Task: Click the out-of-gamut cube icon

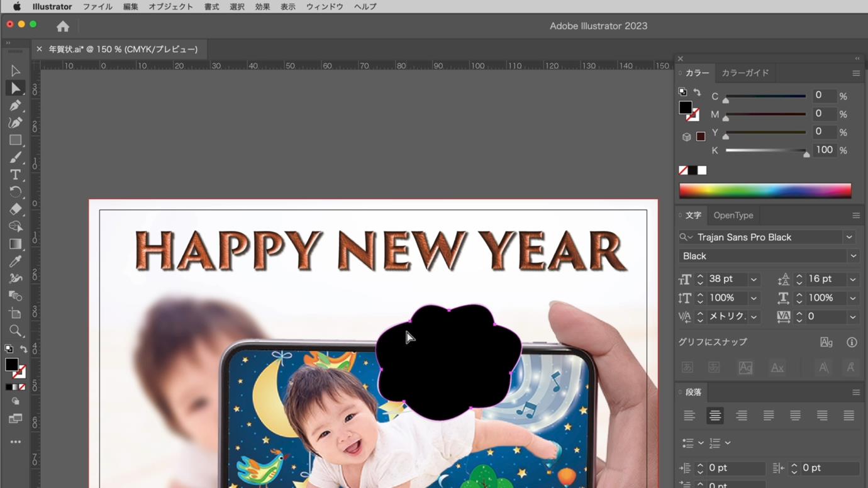Action: pyautogui.click(x=687, y=137)
